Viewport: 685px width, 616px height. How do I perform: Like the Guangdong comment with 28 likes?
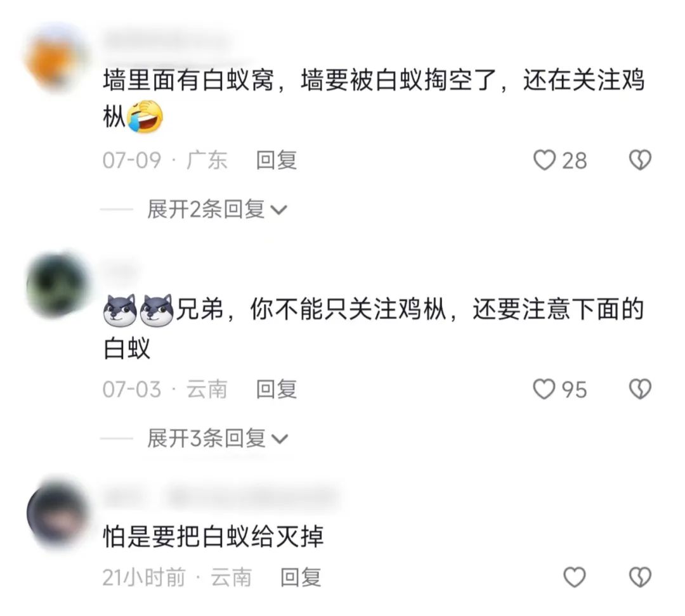coord(545,160)
